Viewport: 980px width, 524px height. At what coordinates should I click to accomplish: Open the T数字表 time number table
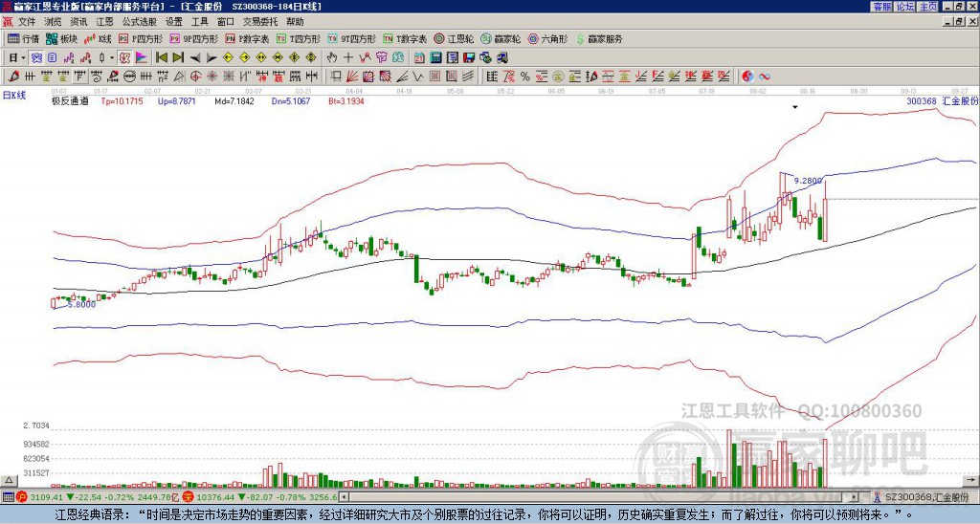coord(405,38)
